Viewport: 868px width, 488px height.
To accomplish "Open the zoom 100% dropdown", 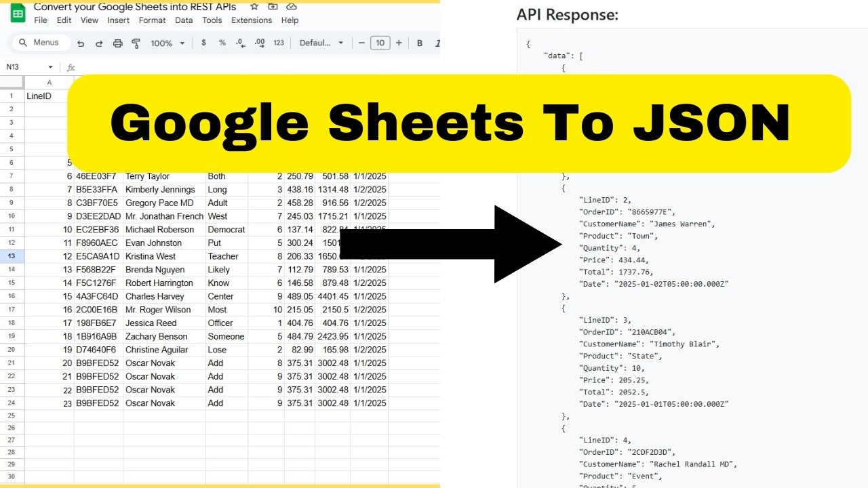I will pyautogui.click(x=167, y=43).
